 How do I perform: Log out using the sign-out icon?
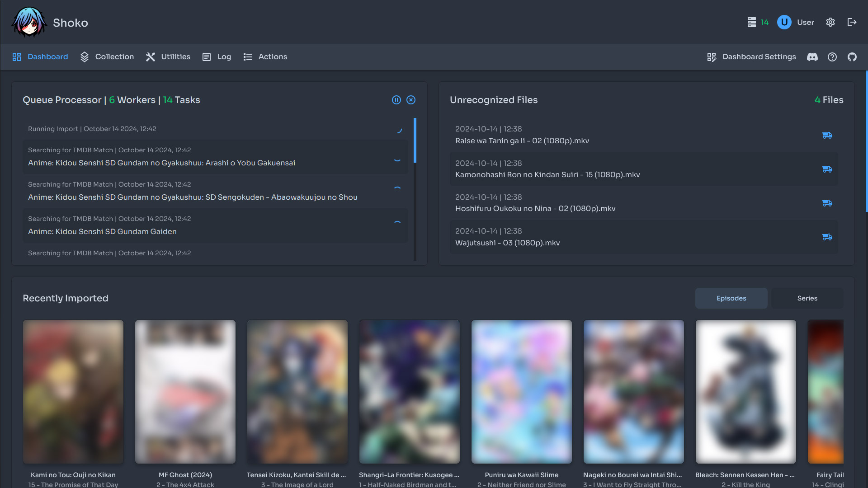coord(852,22)
